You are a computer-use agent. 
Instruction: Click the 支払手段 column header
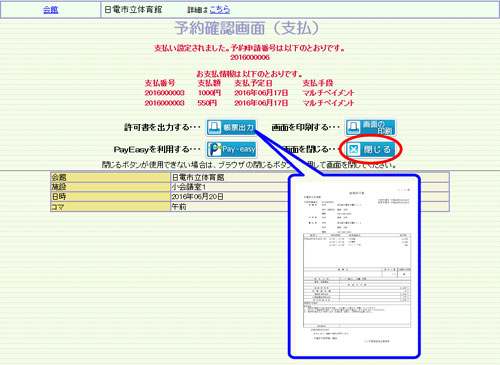[318, 83]
